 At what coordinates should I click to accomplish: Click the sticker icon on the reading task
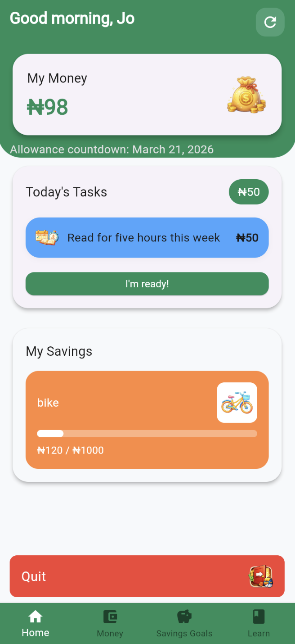47,237
